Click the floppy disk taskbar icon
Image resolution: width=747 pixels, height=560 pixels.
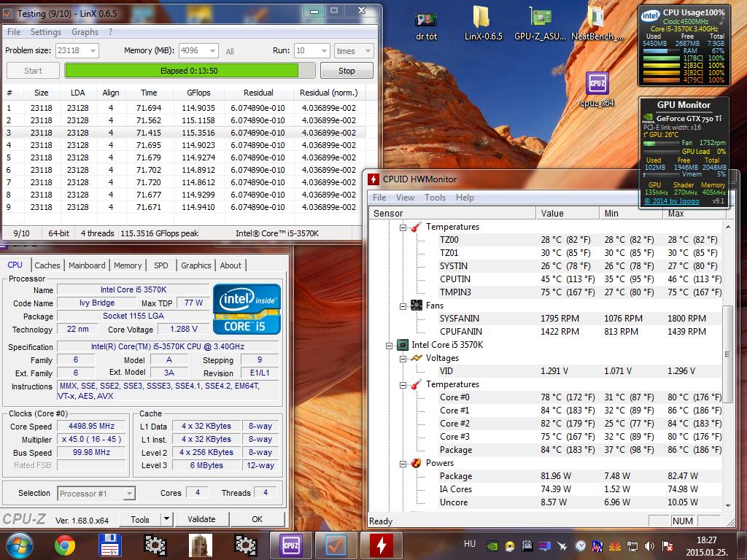click(109, 545)
